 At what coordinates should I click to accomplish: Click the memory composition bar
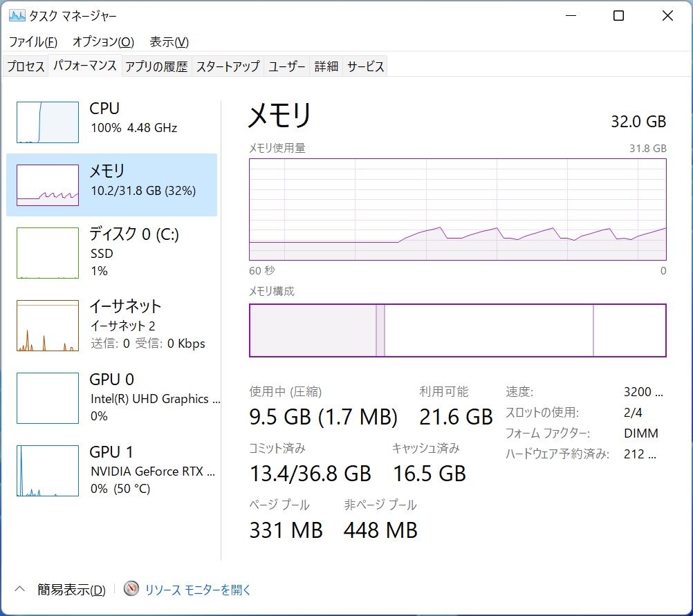coord(457,330)
